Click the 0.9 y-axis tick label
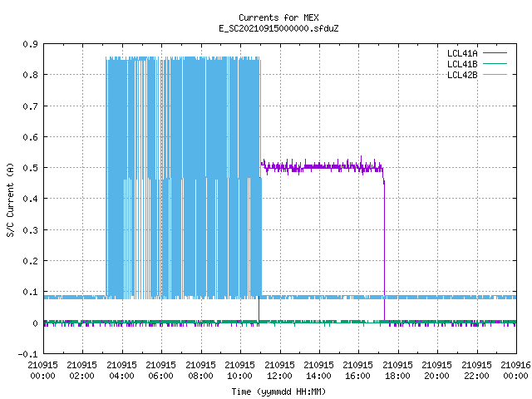 [30, 44]
